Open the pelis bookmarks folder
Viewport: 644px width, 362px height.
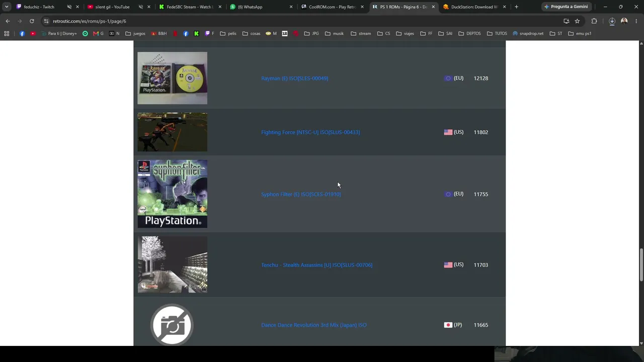click(228, 34)
